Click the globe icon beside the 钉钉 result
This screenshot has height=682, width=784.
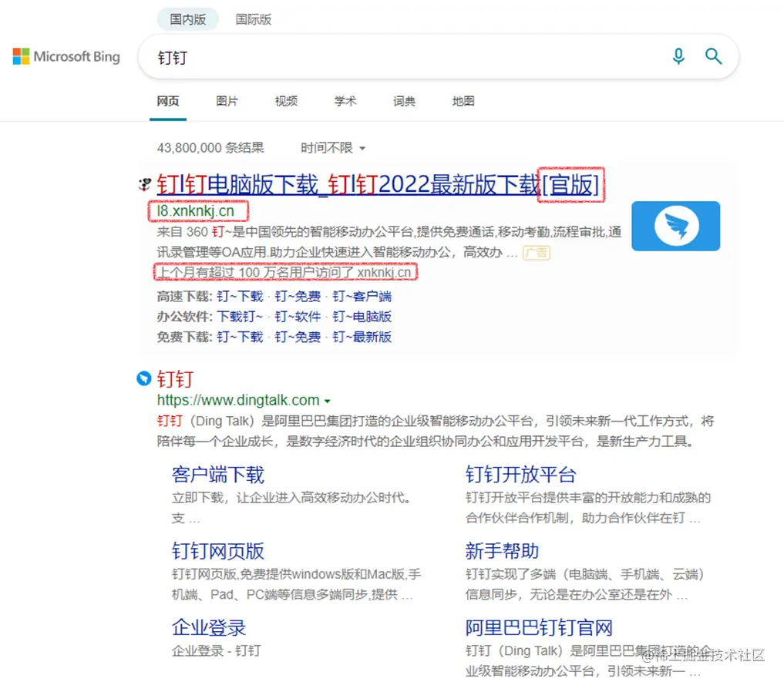coord(143,378)
